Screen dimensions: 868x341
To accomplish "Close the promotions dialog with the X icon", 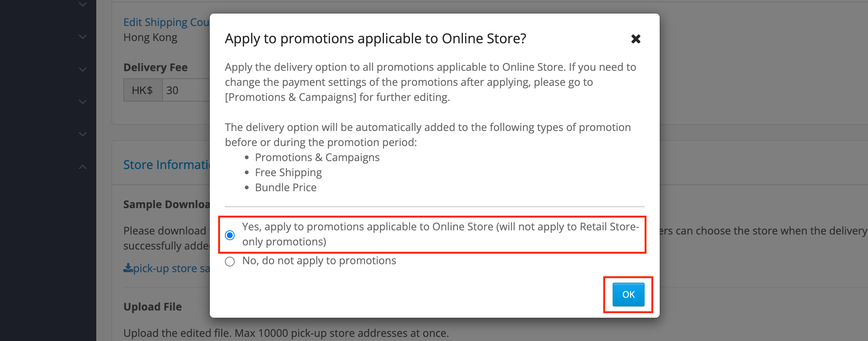I will pyautogui.click(x=636, y=39).
